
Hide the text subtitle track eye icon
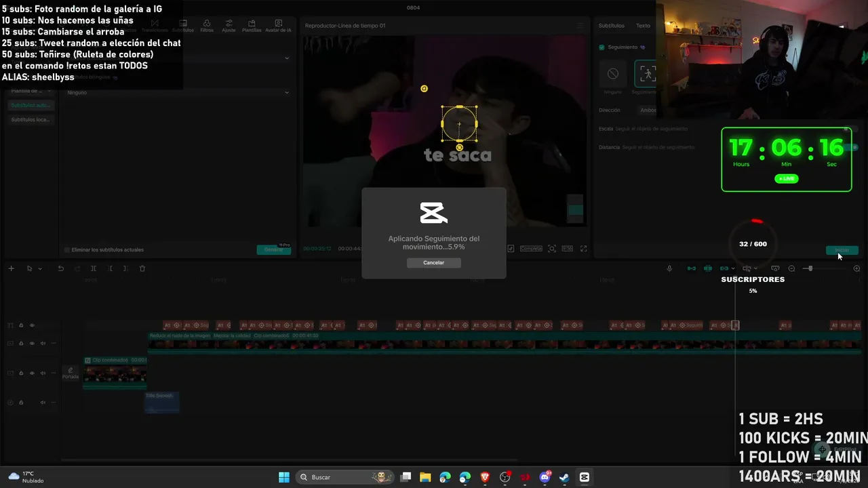(32, 325)
